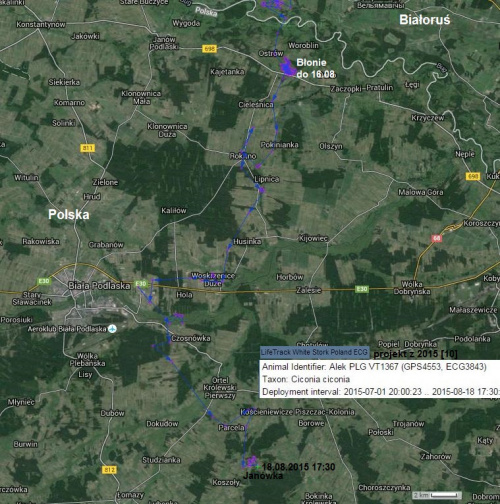
Task: Click the 811 road shield marker
Action: pyautogui.click(x=88, y=148)
